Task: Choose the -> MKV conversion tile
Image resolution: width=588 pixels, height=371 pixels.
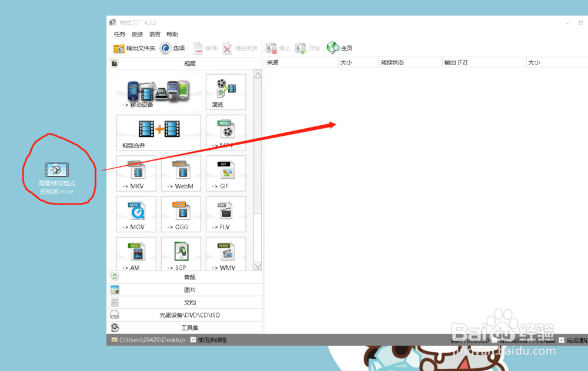Action: 136,173
